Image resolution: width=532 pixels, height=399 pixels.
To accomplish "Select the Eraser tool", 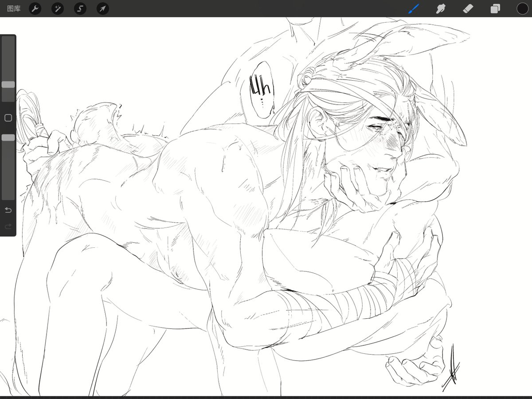I will (x=468, y=8).
